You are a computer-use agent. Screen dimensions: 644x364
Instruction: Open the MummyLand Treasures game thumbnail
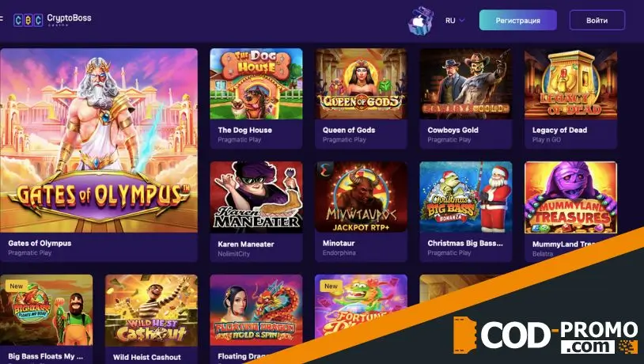click(570, 197)
